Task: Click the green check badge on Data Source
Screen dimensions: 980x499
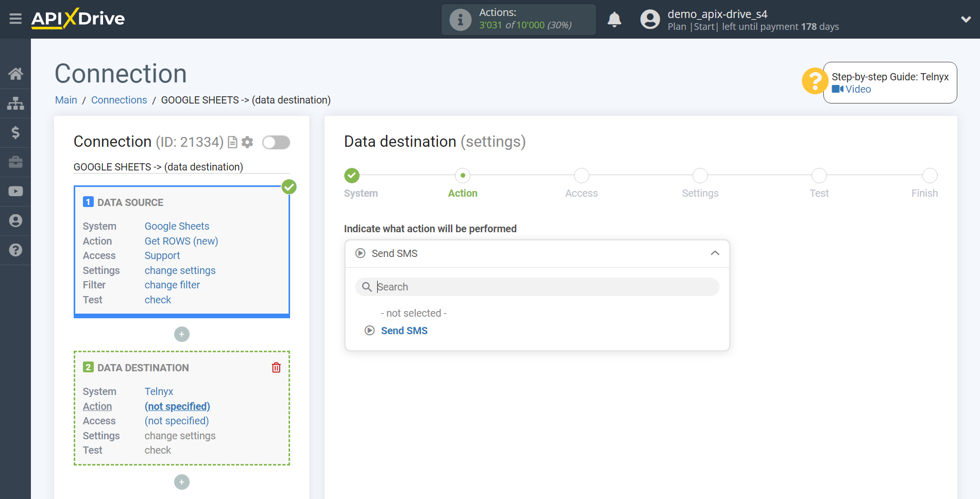Action: pyautogui.click(x=289, y=187)
